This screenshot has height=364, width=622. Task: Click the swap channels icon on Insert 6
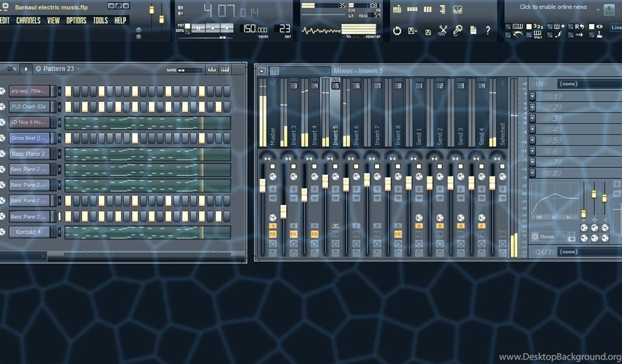tap(356, 197)
